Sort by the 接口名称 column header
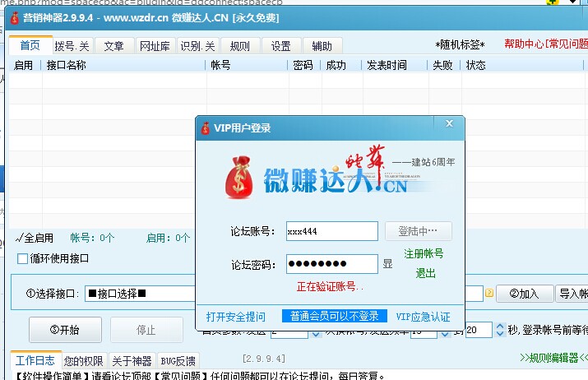Image resolution: width=588 pixels, height=380 pixels. [x=66, y=65]
